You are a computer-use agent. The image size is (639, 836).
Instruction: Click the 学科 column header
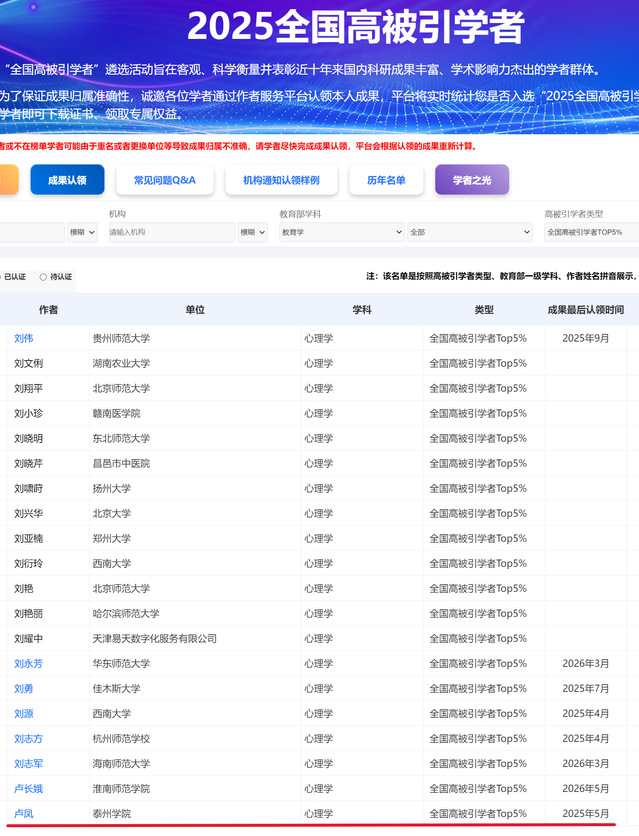[x=362, y=309]
